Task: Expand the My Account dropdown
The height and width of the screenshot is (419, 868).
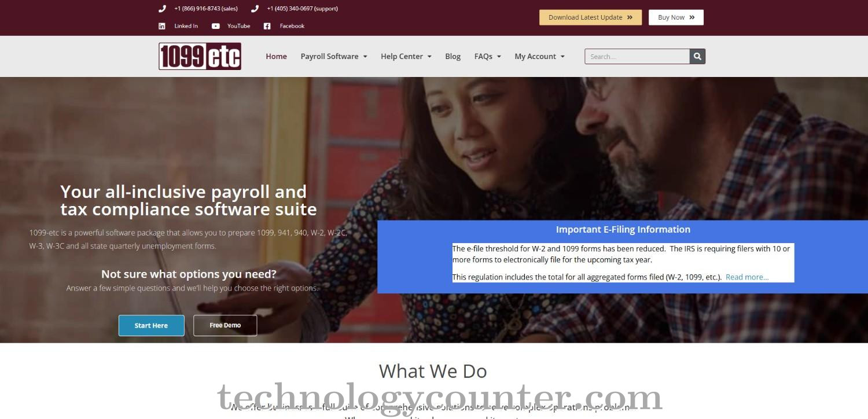Action: tap(540, 56)
